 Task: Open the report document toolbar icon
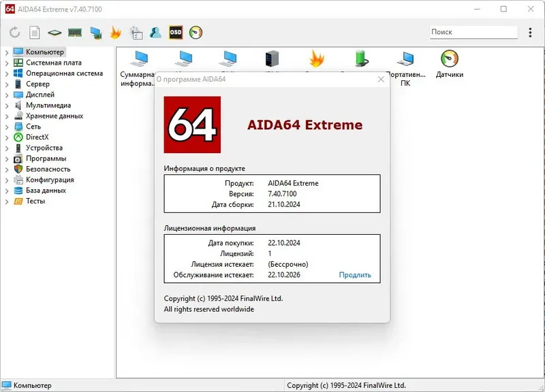(35, 33)
